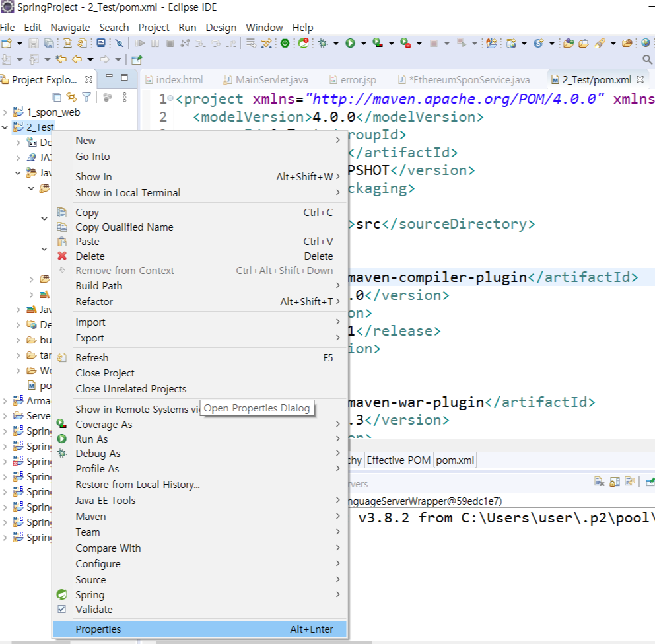655x644 pixels.
Task: Click the Spring icon with red badge
Action: [304, 43]
